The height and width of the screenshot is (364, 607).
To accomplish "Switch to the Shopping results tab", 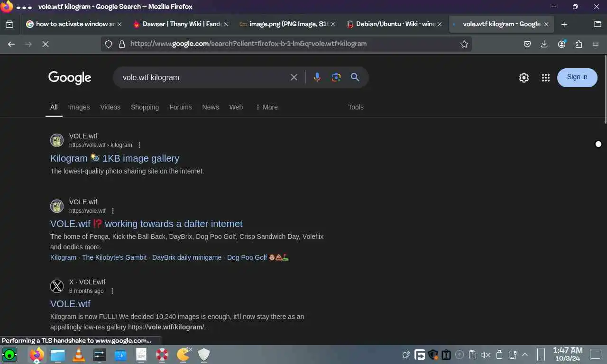I will [145, 107].
